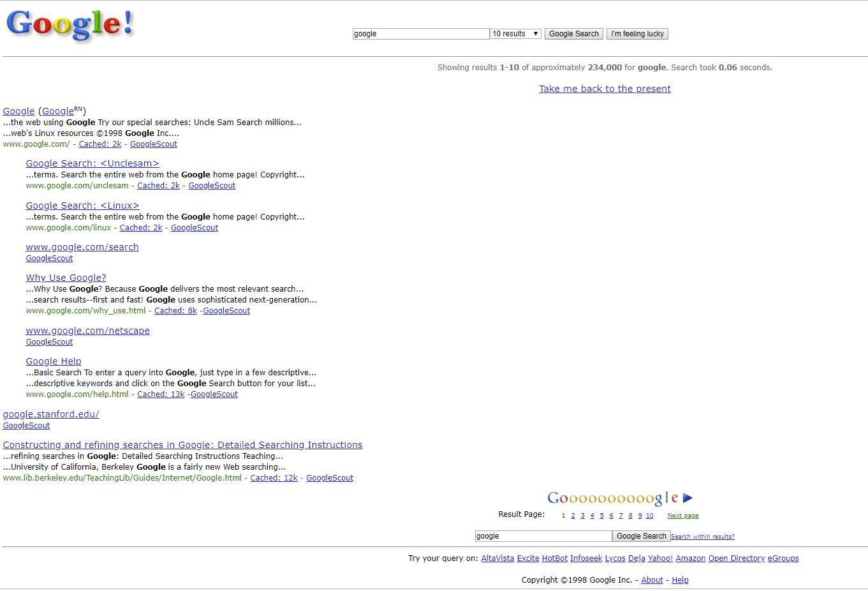The height and width of the screenshot is (591, 868).
Task: Focus the search box above the copyright line
Action: coord(543,536)
